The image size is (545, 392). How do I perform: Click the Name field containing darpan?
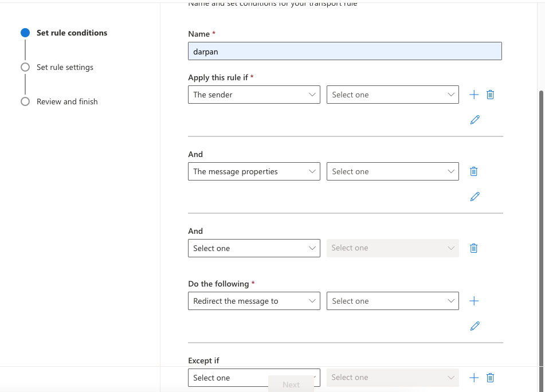(345, 51)
